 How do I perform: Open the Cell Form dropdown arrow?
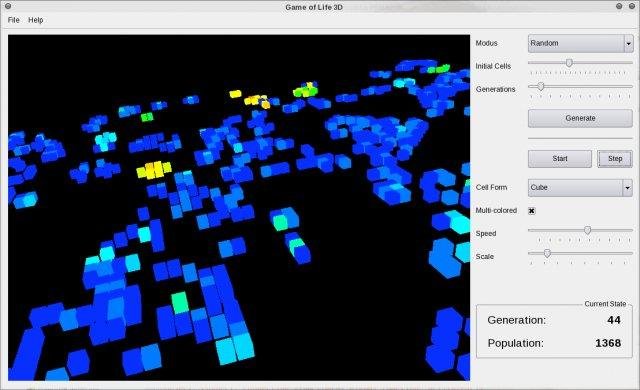[x=628, y=188]
